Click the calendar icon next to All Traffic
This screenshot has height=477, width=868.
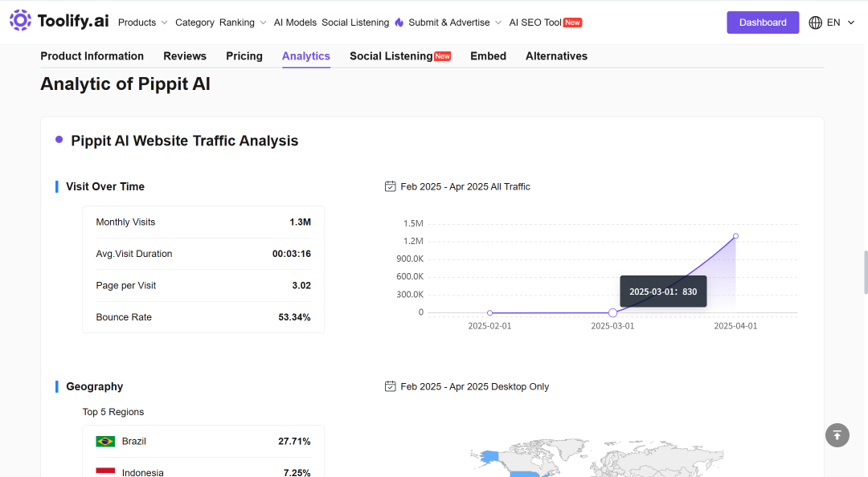[x=391, y=186]
